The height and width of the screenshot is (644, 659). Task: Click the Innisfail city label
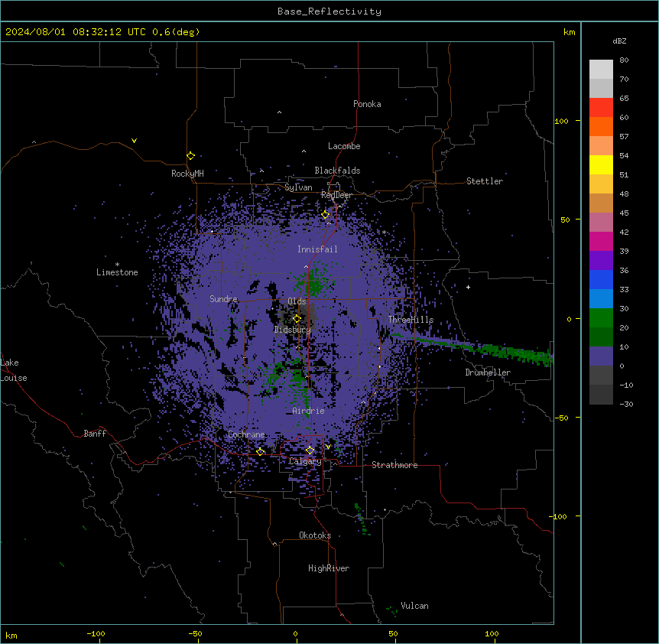(317, 249)
